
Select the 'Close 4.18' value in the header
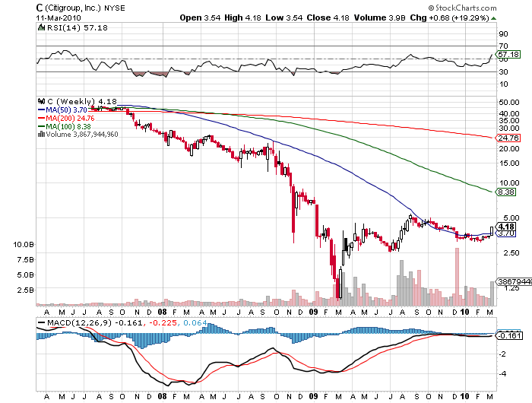click(x=328, y=17)
